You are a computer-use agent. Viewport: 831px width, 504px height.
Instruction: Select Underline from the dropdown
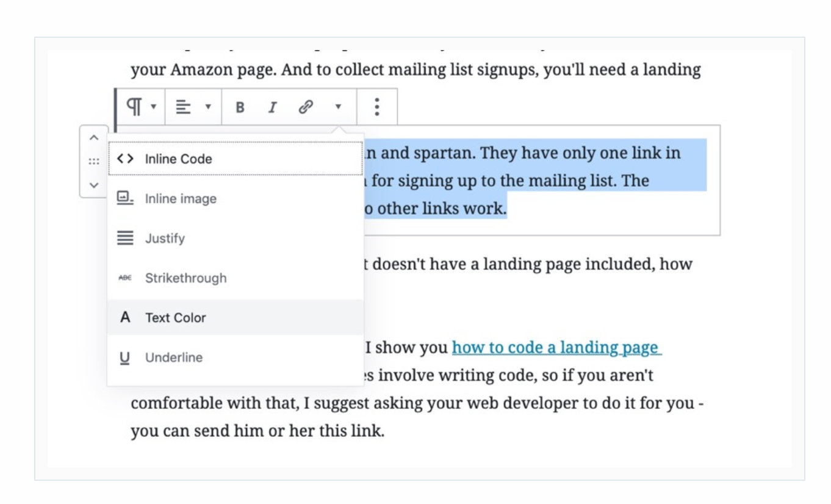(236, 358)
